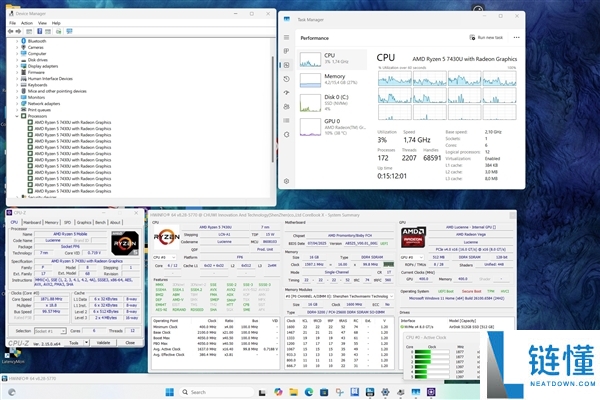Viewport: 600px width, 400px height.
Task: Select CPU item in Performance list
Action: click(332, 59)
